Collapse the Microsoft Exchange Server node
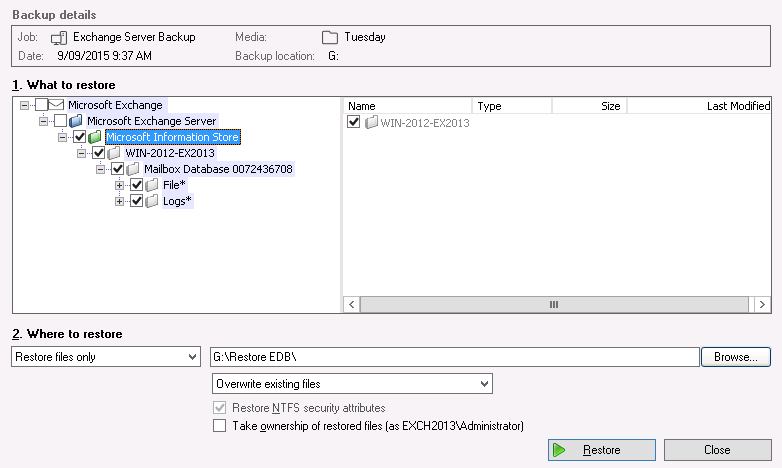 click(x=43, y=121)
